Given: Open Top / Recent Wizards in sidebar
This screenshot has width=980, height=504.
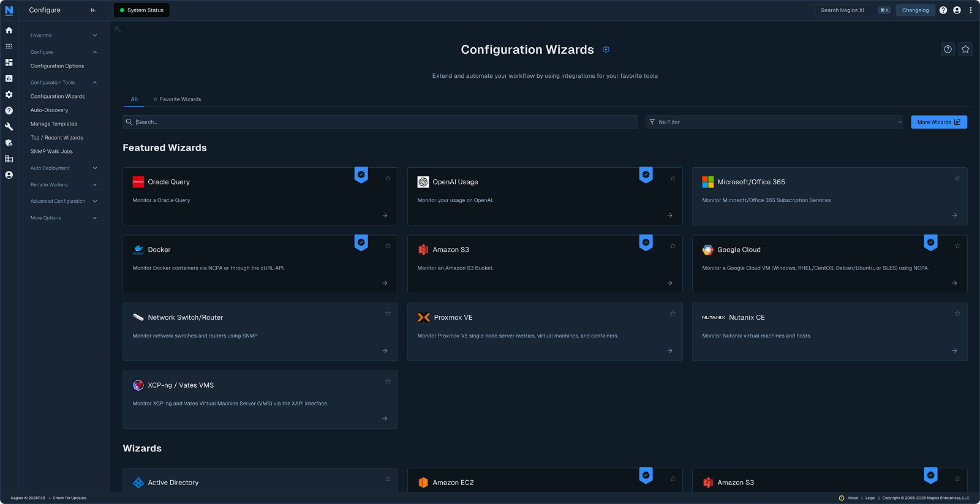Looking at the screenshot, I should click(x=57, y=138).
